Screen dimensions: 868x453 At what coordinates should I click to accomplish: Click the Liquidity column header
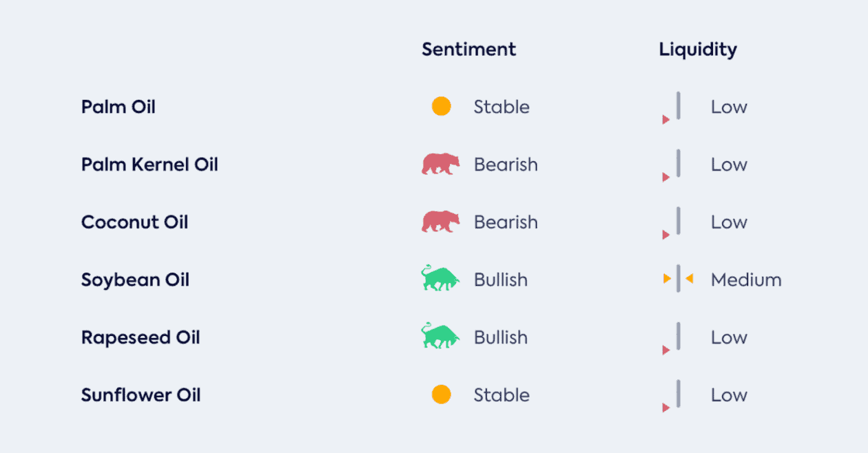[698, 50]
